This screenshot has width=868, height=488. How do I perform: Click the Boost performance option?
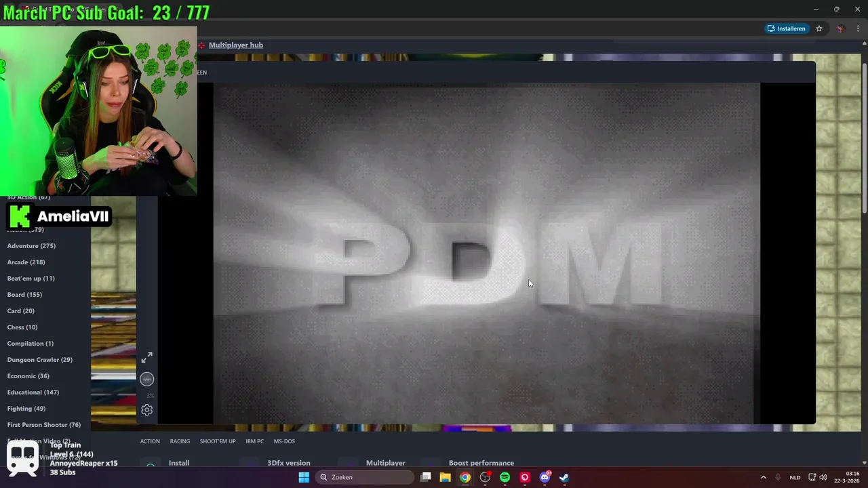(x=481, y=463)
